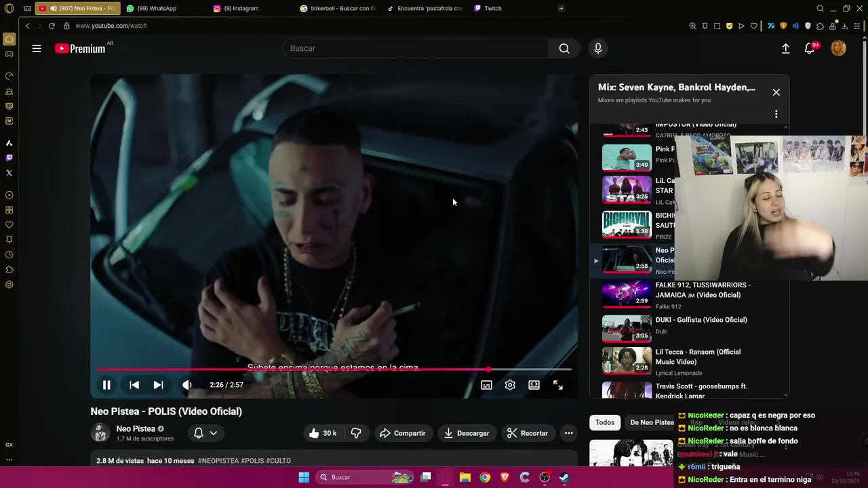Open browser downloads icon in toolbar
Screen dimensions: 868x488
(844, 26)
